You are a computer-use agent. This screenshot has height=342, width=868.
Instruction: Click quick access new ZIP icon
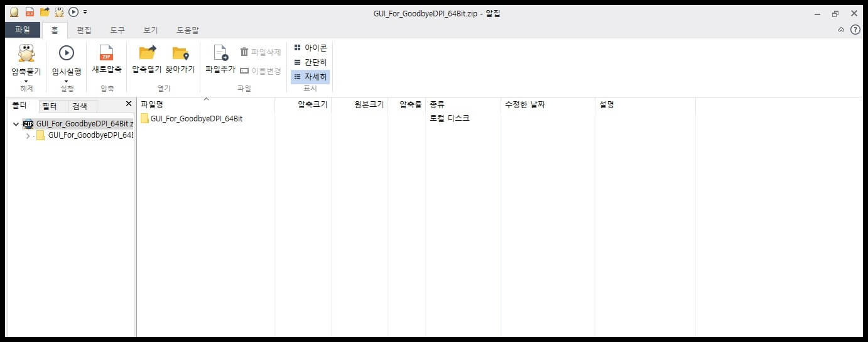(x=30, y=12)
